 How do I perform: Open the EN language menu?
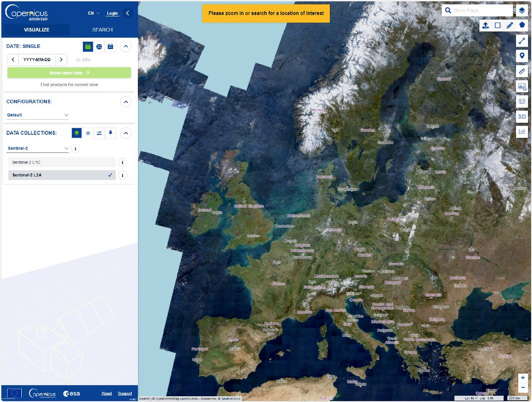93,13
